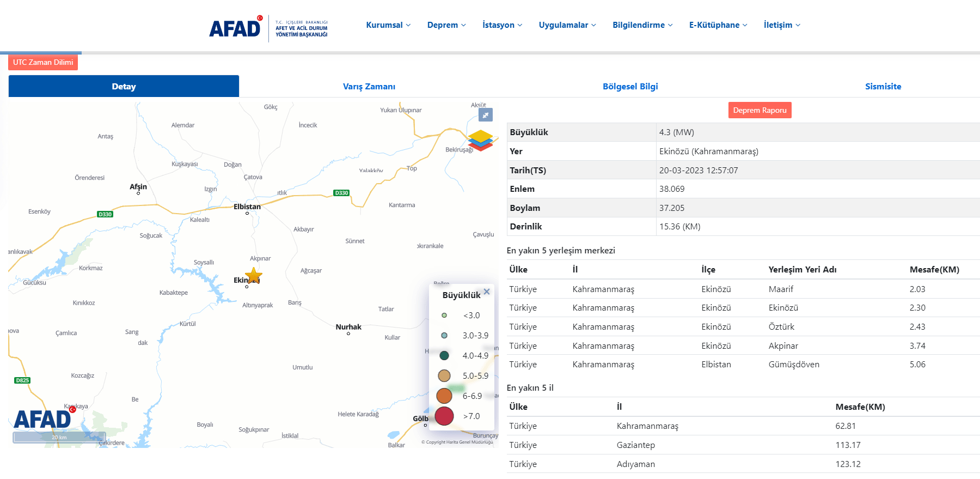Screen dimensions: 980x479
Task: Open the E-Kütüphane dropdown menu
Action: pos(718,25)
